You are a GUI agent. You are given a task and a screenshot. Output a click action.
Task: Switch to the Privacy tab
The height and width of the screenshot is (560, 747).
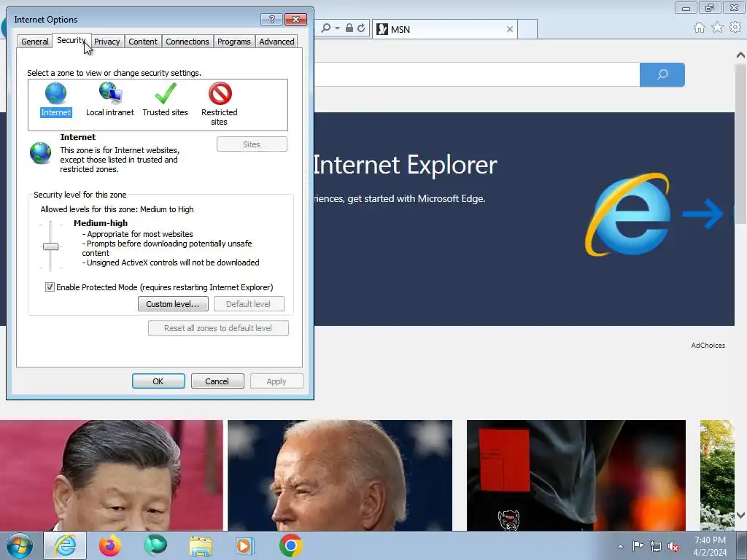[x=107, y=42]
